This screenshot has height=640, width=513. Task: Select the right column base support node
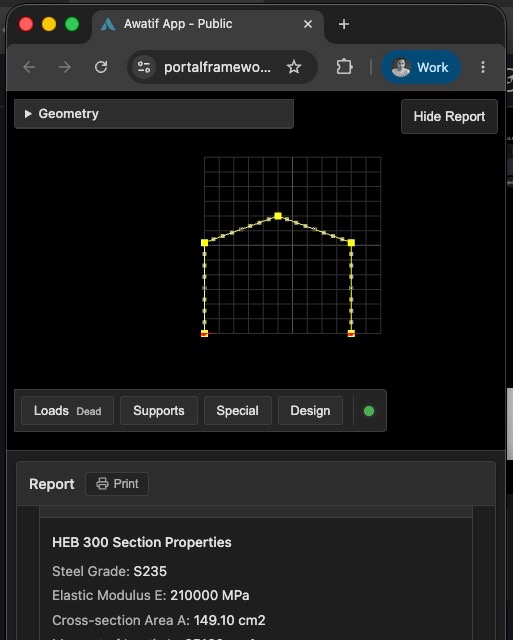tap(351, 333)
